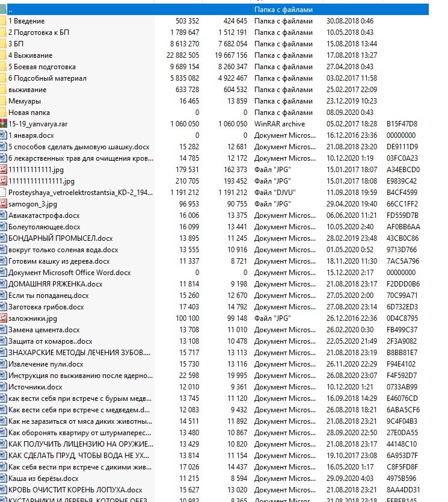This screenshot has height=502, width=448.
Task: Select 'Авиакатастрофа.docx' file
Action: [44, 215]
